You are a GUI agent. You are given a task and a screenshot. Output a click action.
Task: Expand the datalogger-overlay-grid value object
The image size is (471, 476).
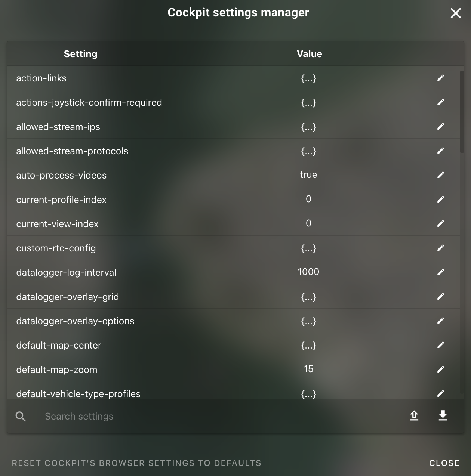click(308, 296)
